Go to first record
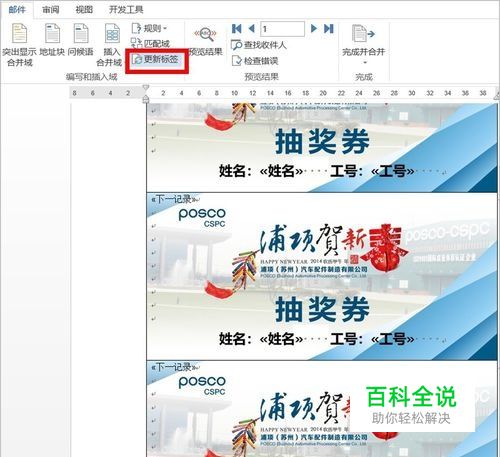This screenshot has width=500, height=457. (x=236, y=29)
